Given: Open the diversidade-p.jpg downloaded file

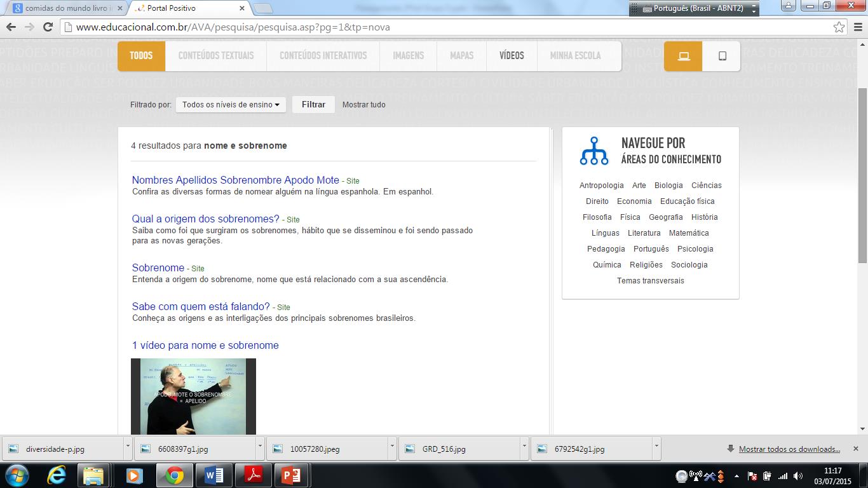Looking at the screenshot, I should [x=63, y=449].
